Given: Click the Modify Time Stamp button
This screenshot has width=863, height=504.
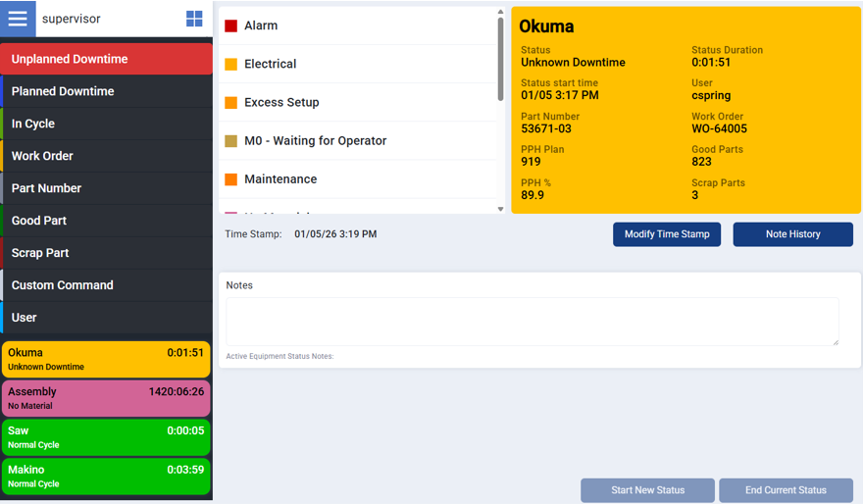Looking at the screenshot, I should (x=667, y=234).
